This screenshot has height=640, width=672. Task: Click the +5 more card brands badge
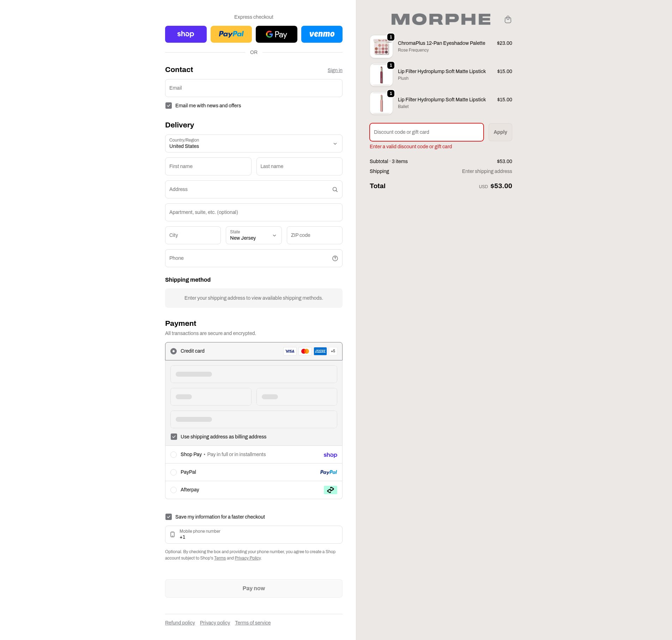[333, 351]
